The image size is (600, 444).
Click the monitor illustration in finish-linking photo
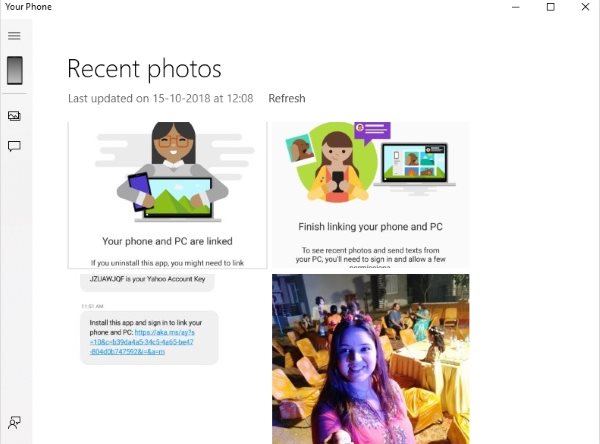click(x=415, y=165)
